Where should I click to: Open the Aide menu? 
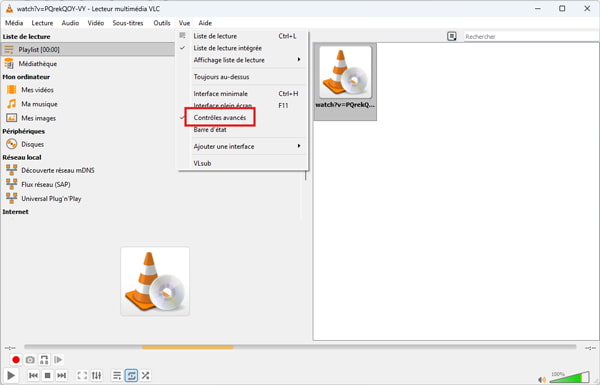(205, 23)
